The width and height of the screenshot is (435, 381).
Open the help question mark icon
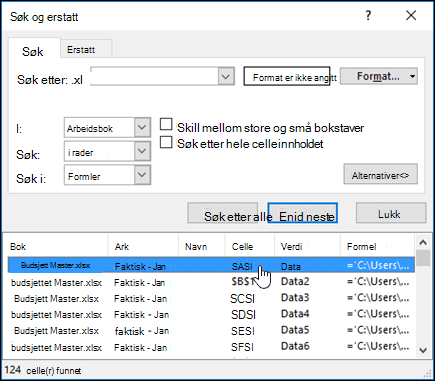368,16
